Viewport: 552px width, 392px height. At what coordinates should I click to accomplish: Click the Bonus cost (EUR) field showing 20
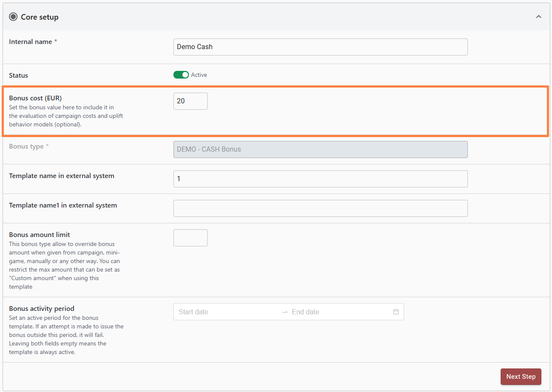pyautogui.click(x=190, y=101)
